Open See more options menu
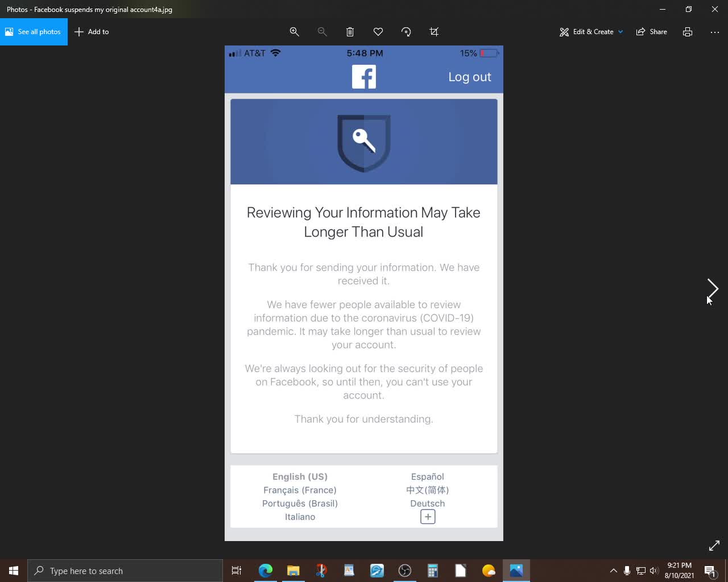 tap(715, 32)
